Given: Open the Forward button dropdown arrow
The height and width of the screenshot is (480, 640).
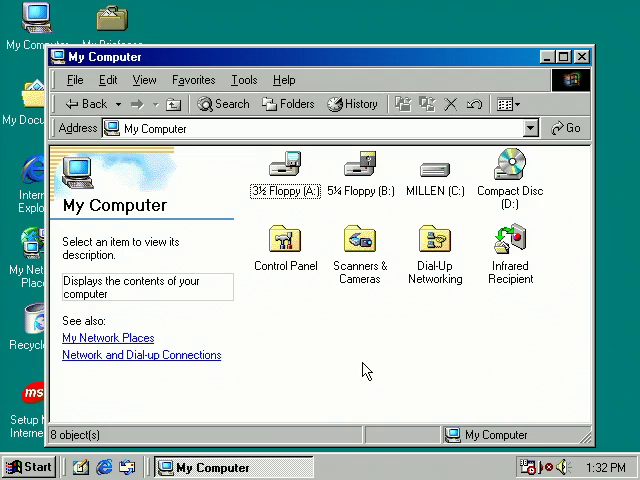Looking at the screenshot, I should pos(156,104).
